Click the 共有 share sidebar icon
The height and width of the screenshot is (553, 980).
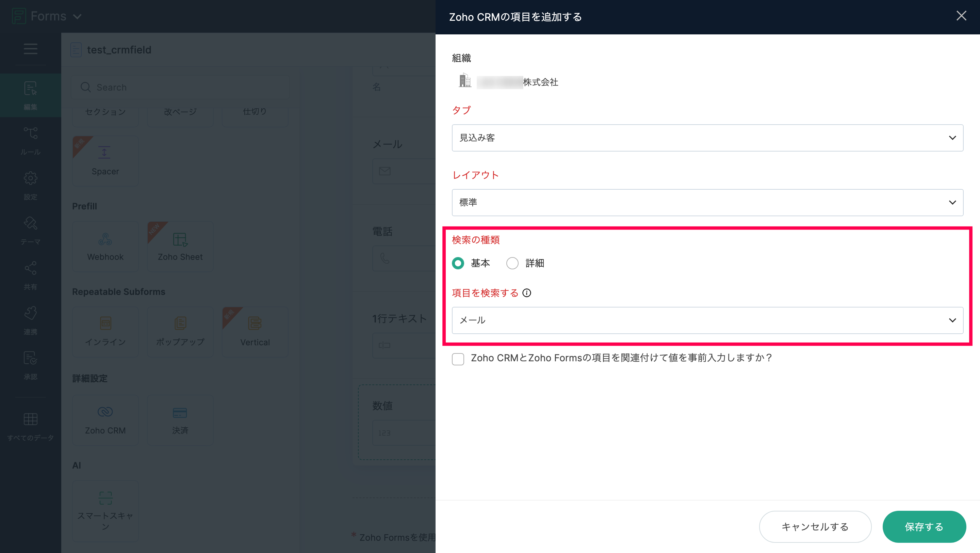click(x=30, y=268)
